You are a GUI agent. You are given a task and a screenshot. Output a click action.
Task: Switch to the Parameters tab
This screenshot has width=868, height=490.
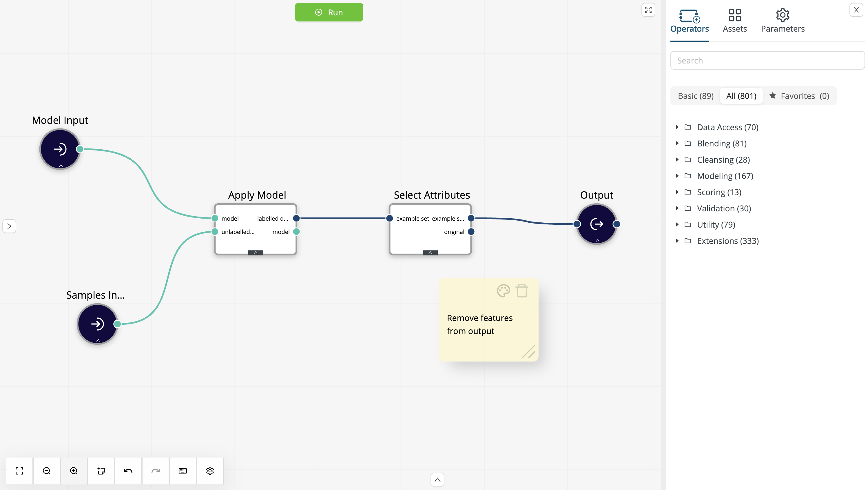tap(783, 21)
